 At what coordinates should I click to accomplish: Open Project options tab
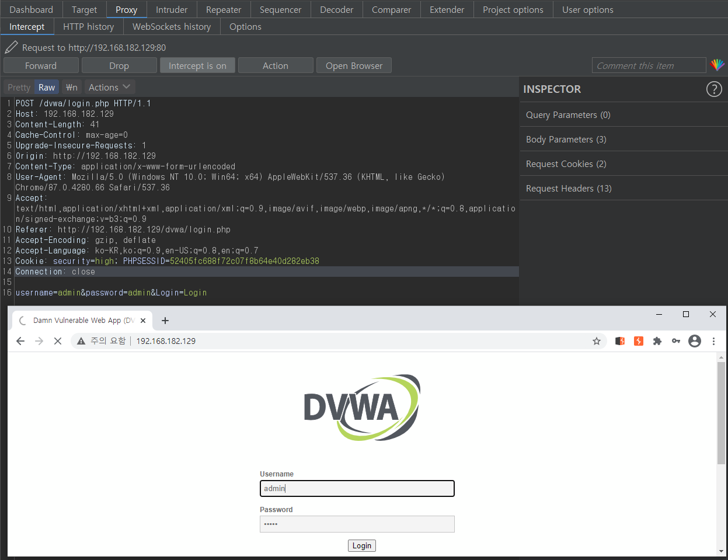(513, 9)
